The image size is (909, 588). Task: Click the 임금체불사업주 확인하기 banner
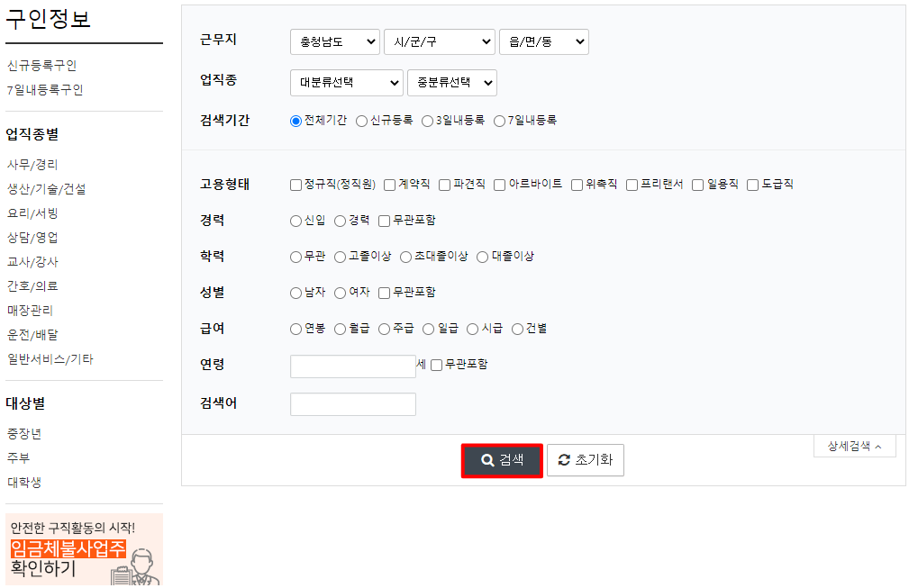[x=83, y=547]
